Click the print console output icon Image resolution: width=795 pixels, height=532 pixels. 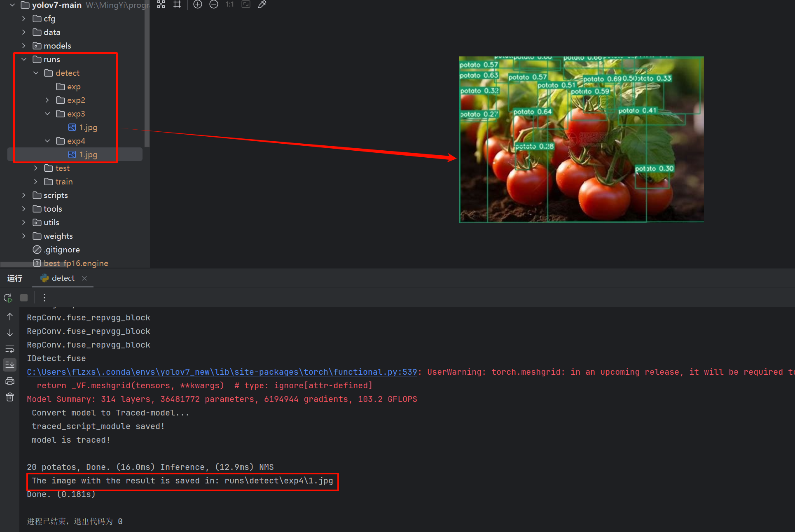(10, 381)
